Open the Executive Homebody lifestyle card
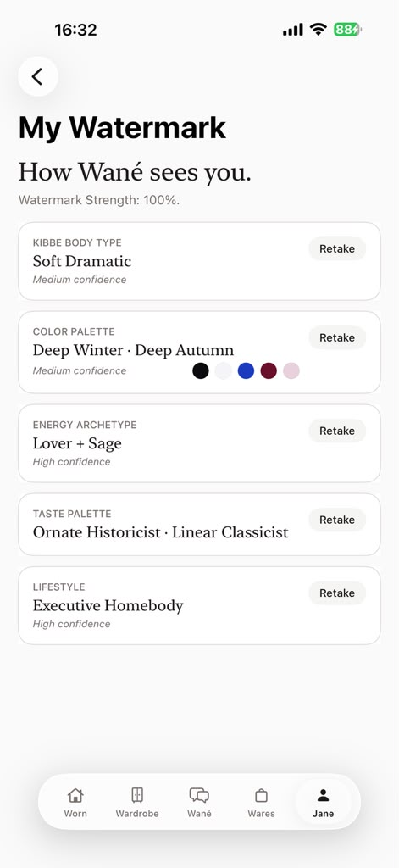The image size is (399, 868). coord(199,605)
